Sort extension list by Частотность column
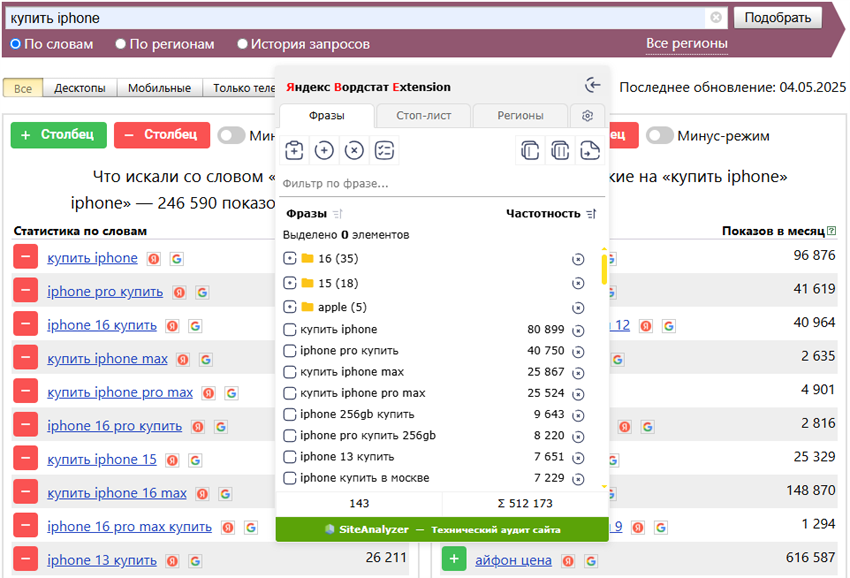 coord(591,214)
